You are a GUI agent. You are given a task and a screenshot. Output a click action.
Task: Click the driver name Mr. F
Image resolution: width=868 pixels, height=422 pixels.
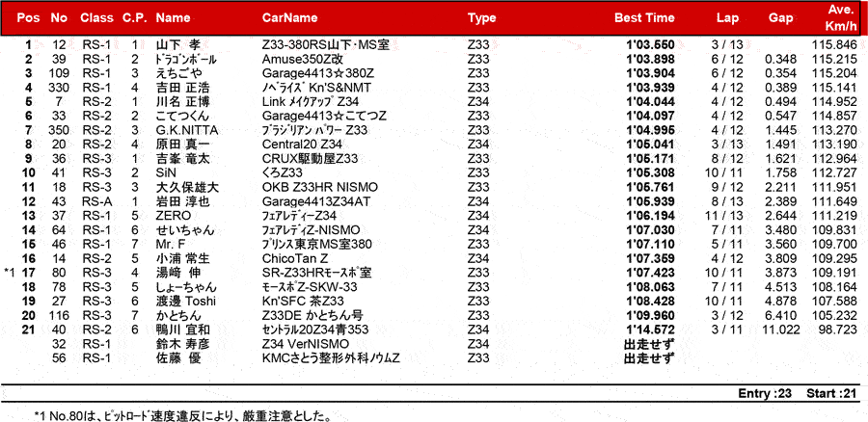(172, 245)
